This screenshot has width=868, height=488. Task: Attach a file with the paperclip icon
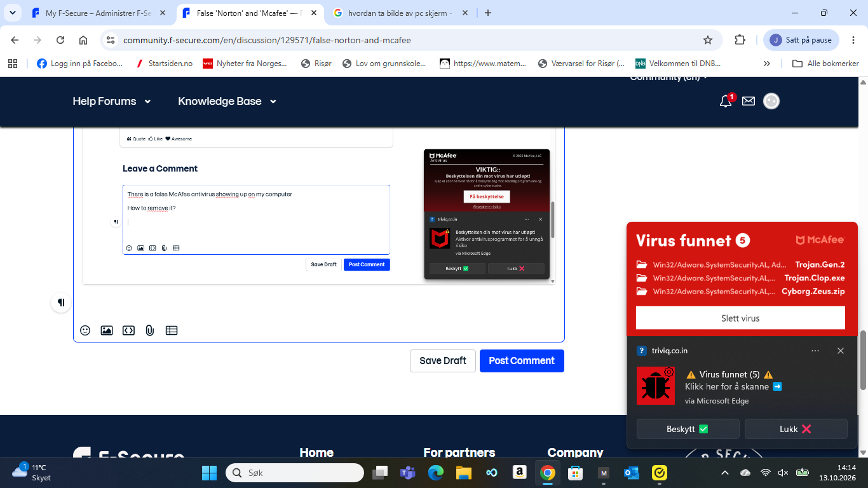(150, 330)
